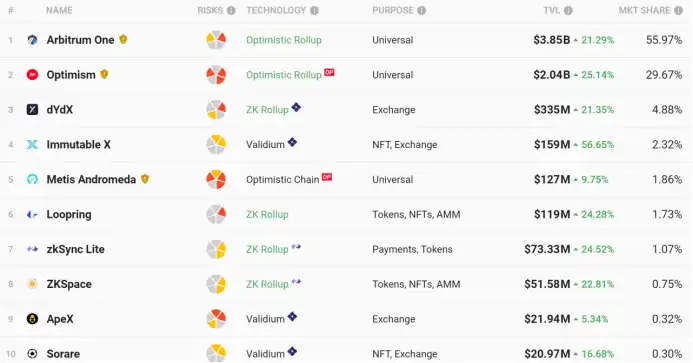This screenshot has height=363, width=693.
Task: Click the TVL header info icon
Action: point(568,11)
